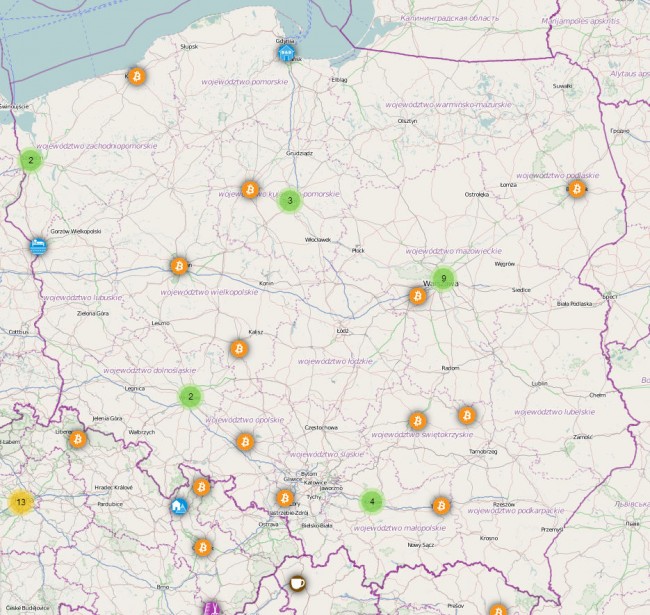The height and width of the screenshot is (615, 650).
Task: Expand the green cluster of 4 near Kraków
Action: (x=372, y=502)
